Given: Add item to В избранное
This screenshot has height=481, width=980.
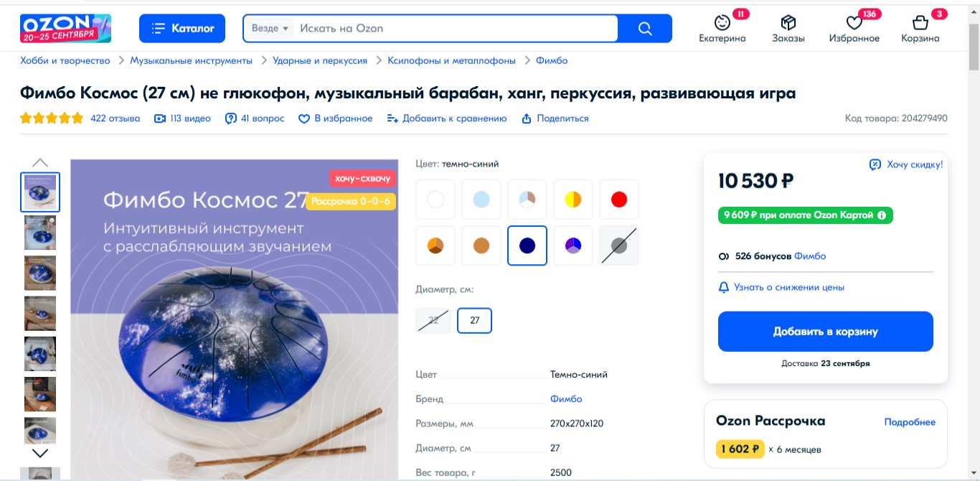Looking at the screenshot, I should (x=335, y=118).
